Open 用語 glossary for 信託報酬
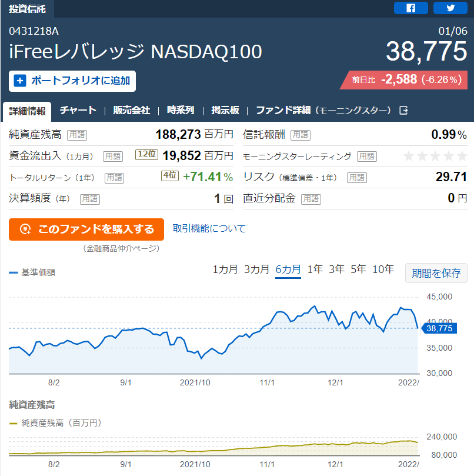Image resolution: width=474 pixels, height=476 pixels. [x=301, y=135]
